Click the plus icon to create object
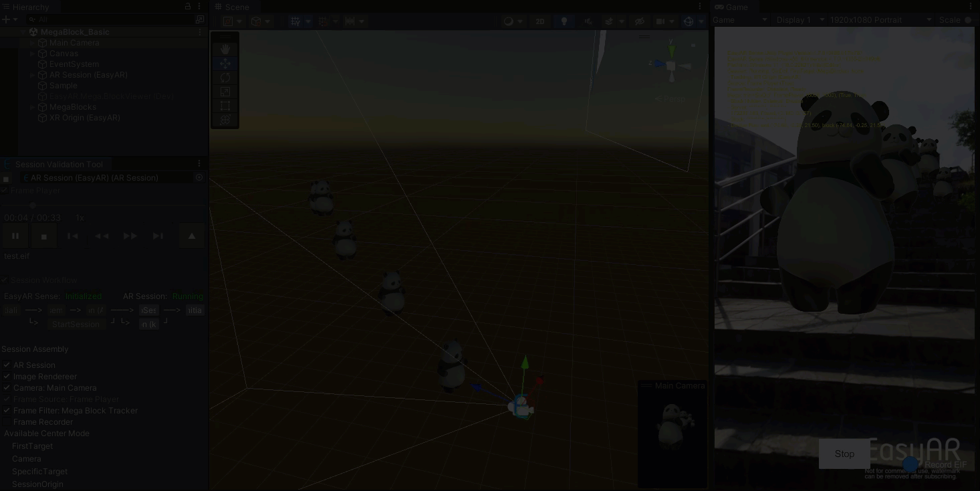Screen dimensions: 980x491 click(x=6, y=20)
